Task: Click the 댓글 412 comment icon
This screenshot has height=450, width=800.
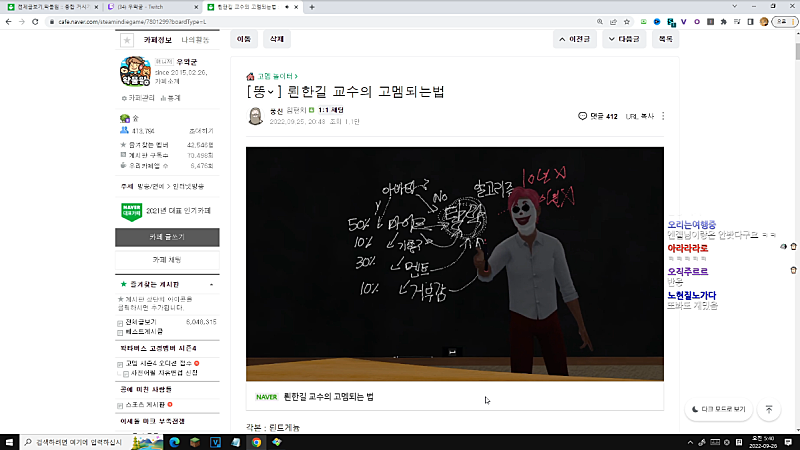Action: click(x=582, y=116)
